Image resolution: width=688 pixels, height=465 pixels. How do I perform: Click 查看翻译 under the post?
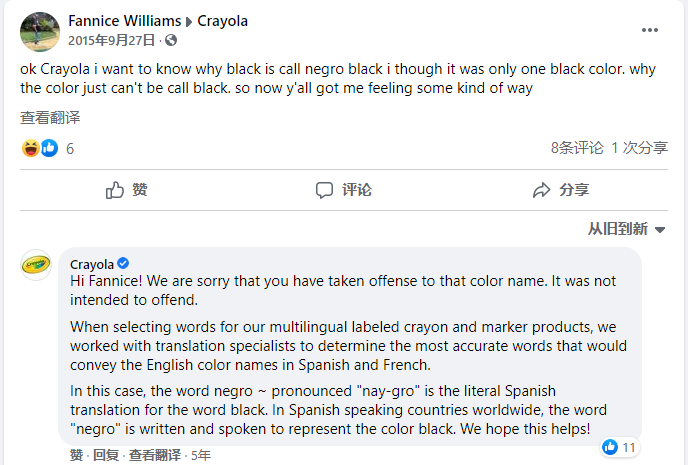[x=50, y=117]
